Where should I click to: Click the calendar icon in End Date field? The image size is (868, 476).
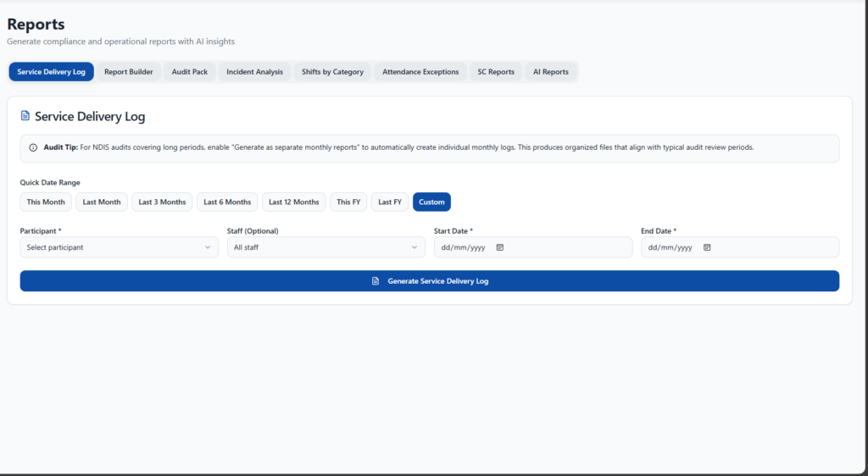pyautogui.click(x=707, y=247)
